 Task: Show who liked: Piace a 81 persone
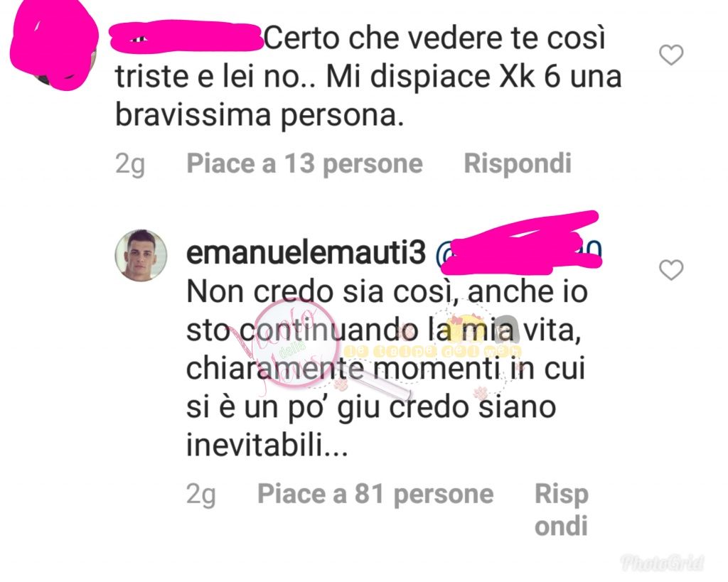click(375, 494)
